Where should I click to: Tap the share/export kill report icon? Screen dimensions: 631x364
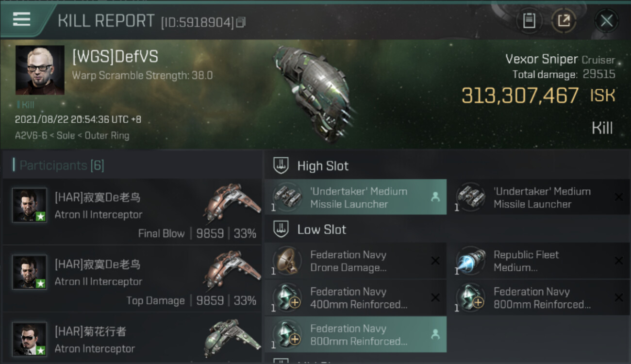(x=564, y=20)
